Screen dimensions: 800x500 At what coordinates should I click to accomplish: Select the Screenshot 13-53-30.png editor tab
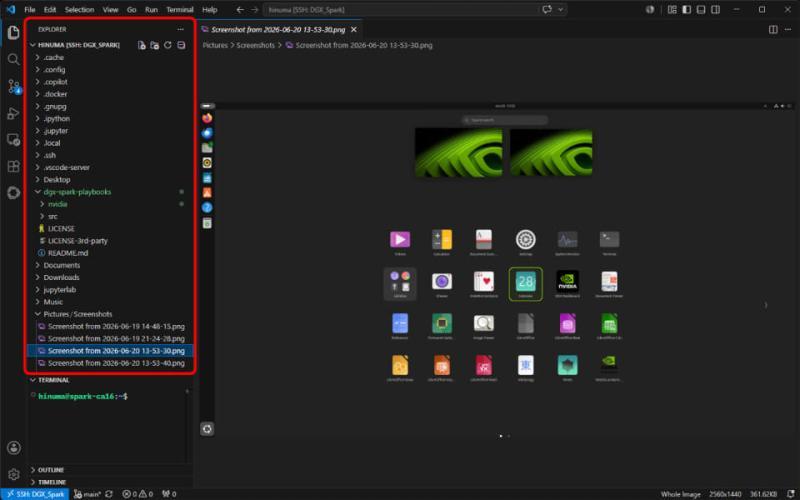coord(280,30)
